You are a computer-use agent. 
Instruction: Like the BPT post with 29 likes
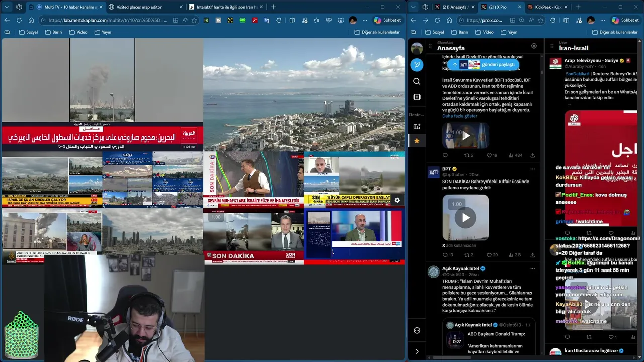tap(492, 255)
